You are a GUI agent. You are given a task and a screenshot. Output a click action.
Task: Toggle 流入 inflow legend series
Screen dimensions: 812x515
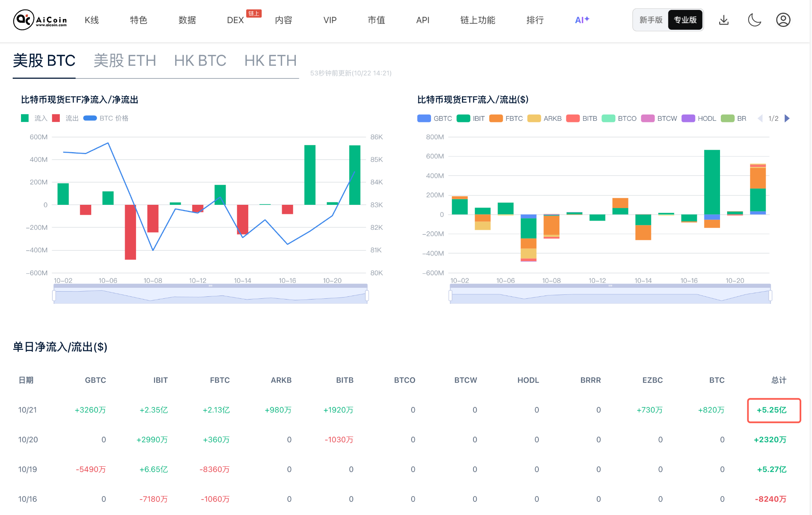point(34,118)
